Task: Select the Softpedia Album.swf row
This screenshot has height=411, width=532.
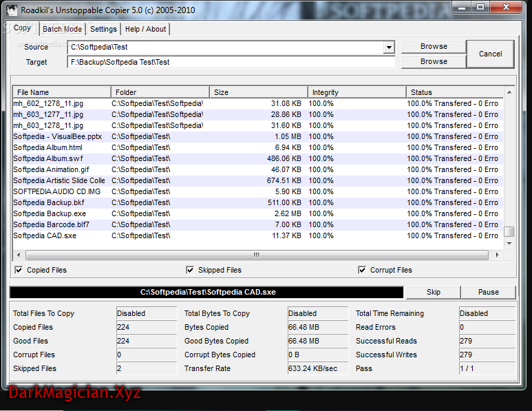Action: click(x=258, y=159)
